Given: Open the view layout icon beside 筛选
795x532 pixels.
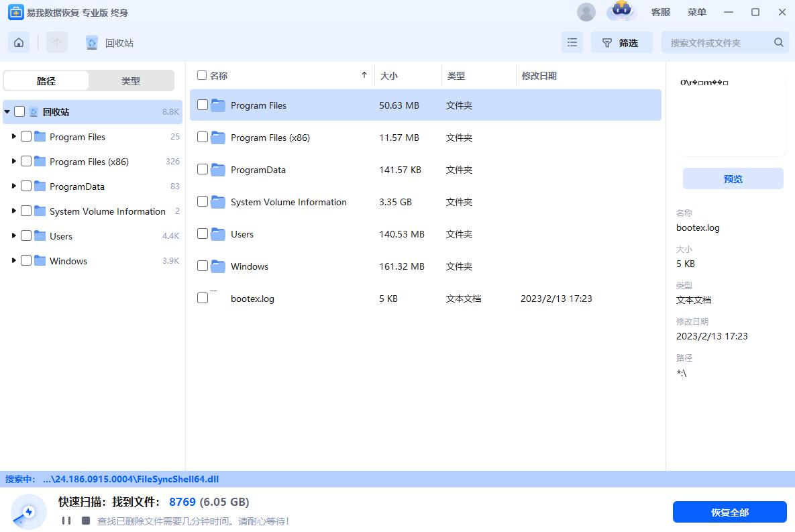Looking at the screenshot, I should click(572, 42).
